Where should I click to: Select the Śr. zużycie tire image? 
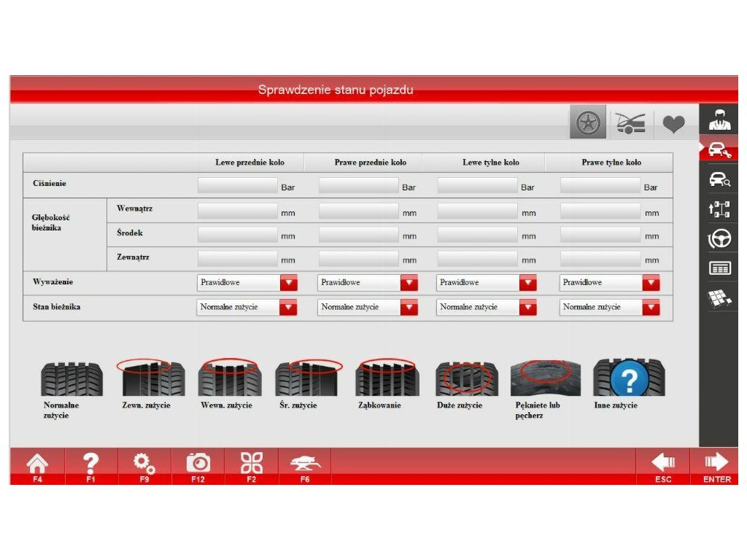309,378
